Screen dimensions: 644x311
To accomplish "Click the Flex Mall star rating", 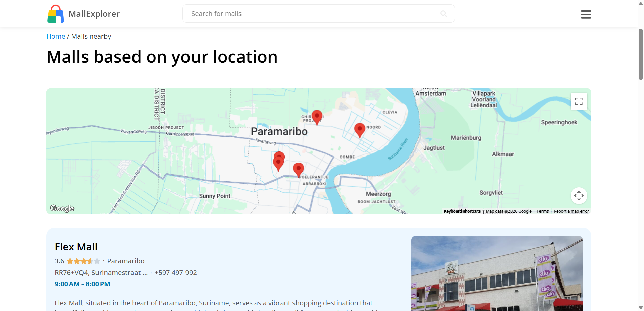I will (x=83, y=261).
